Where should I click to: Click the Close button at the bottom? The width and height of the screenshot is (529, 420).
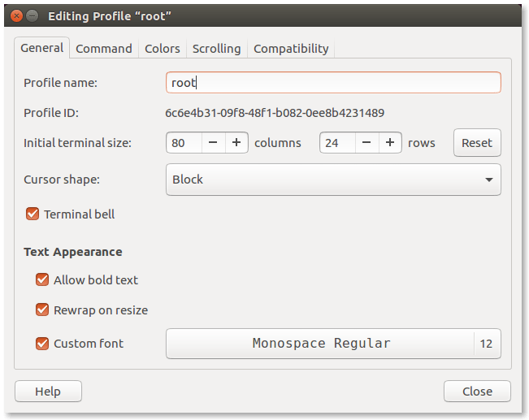pyautogui.click(x=477, y=392)
